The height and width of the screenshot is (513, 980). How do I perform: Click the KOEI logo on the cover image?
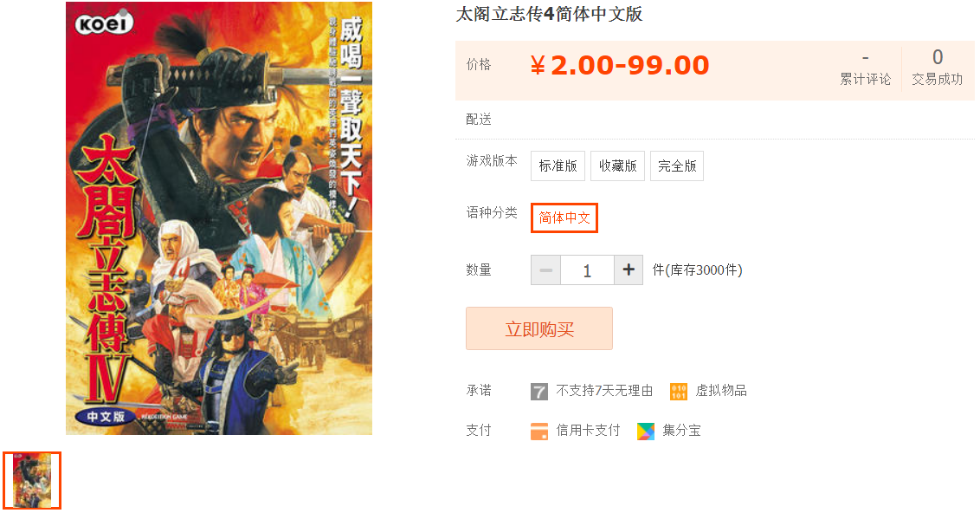[105, 23]
